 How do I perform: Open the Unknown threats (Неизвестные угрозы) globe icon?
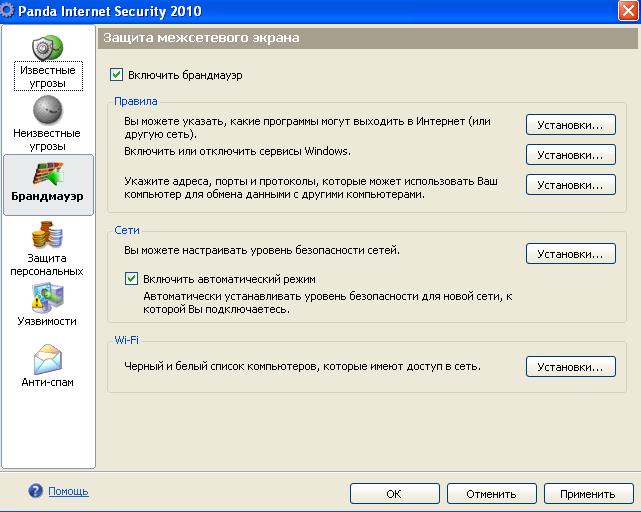[x=47, y=110]
